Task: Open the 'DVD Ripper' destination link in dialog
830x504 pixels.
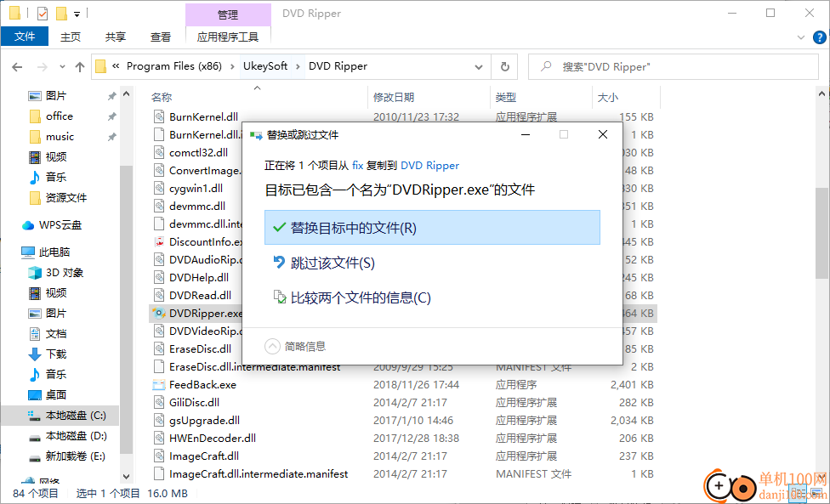Action: (429, 166)
